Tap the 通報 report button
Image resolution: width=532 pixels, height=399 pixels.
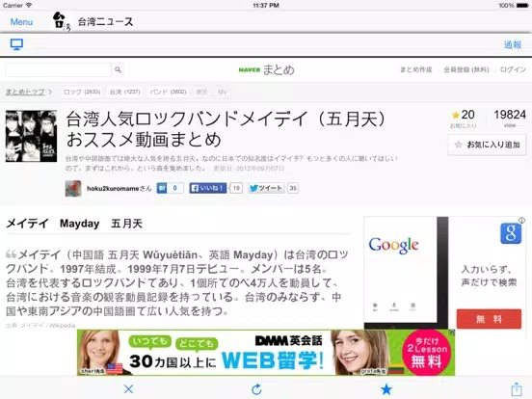(513, 44)
